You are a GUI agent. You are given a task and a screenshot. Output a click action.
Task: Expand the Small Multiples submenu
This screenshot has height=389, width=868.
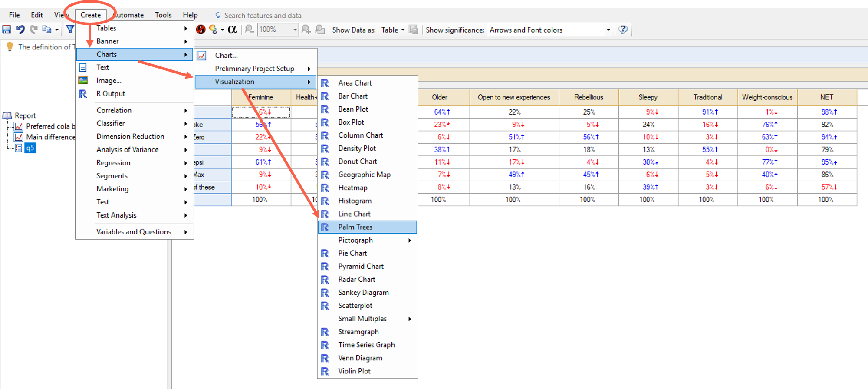[368, 319]
